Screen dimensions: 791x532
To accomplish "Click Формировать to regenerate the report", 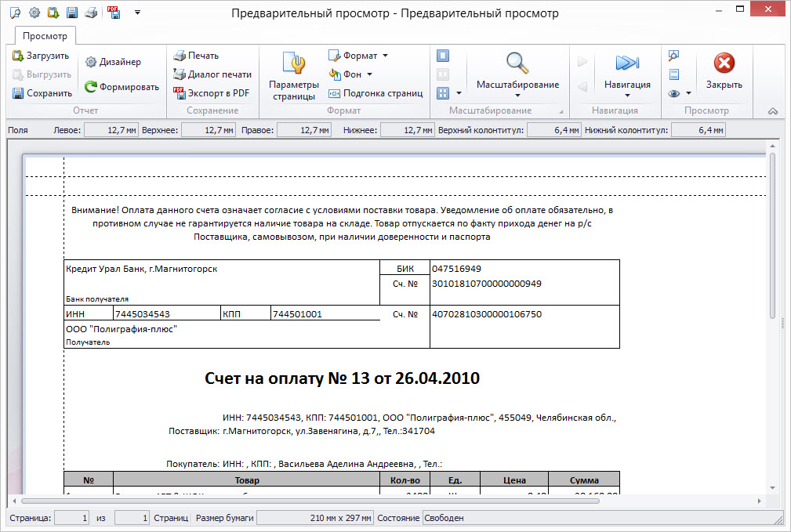I will [x=122, y=87].
